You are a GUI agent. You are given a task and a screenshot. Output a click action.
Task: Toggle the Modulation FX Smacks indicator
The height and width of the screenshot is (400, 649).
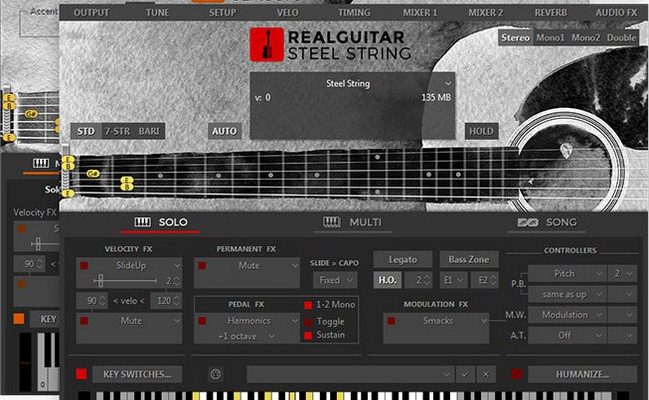pos(392,321)
